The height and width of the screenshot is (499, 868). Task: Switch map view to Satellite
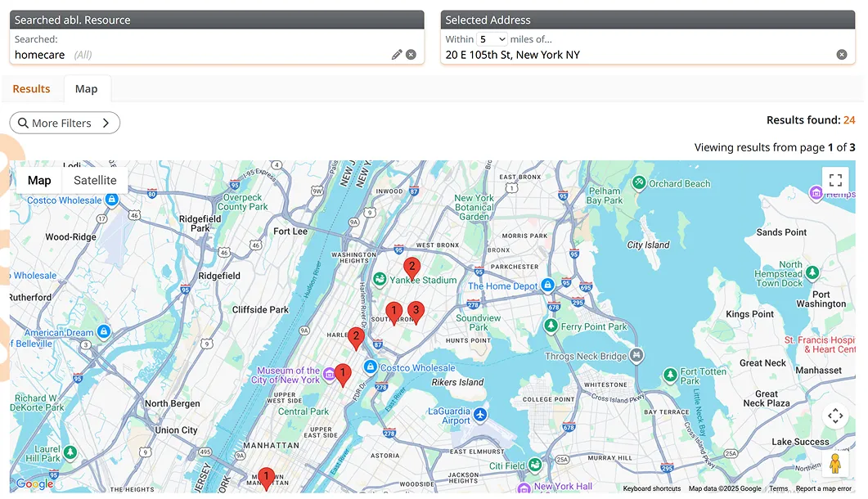[95, 180]
